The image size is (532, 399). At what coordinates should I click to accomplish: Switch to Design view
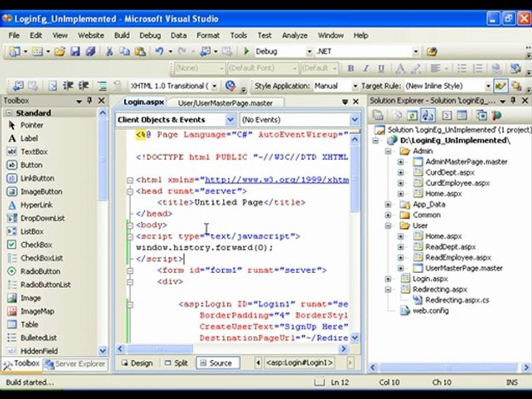pyautogui.click(x=137, y=363)
